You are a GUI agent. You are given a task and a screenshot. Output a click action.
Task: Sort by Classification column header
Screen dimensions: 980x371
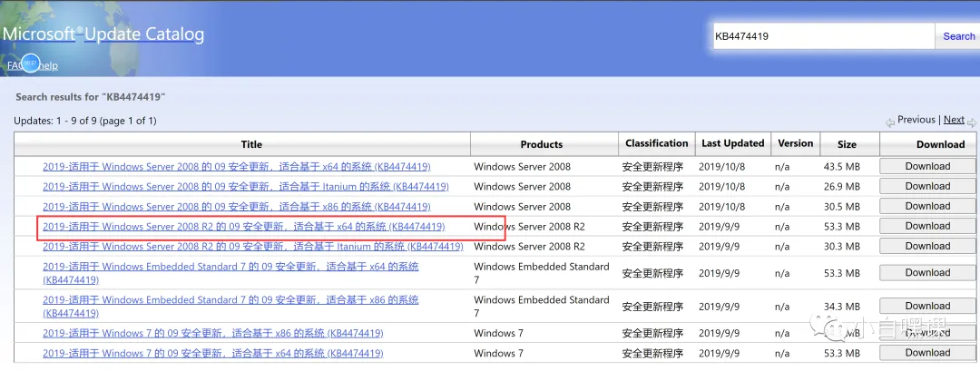tap(656, 143)
